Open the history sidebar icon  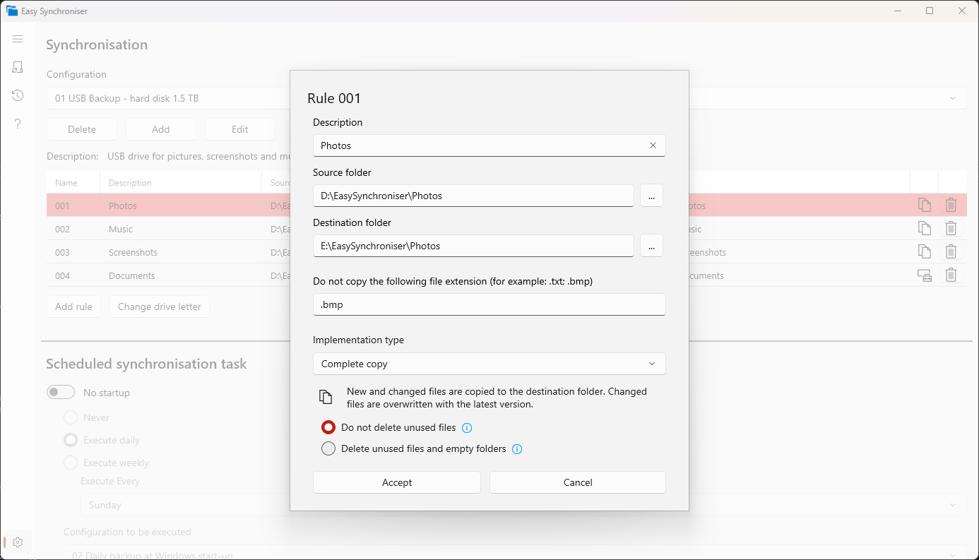pyautogui.click(x=18, y=95)
